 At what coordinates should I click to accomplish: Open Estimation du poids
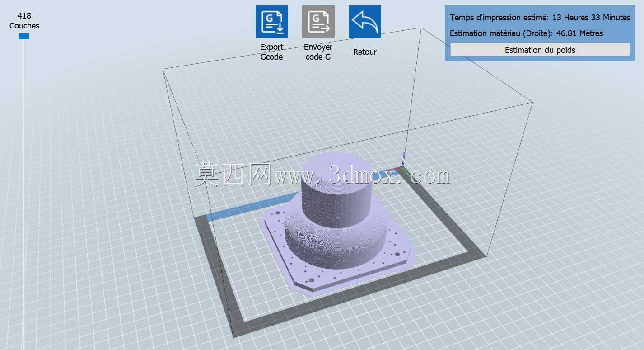[540, 50]
